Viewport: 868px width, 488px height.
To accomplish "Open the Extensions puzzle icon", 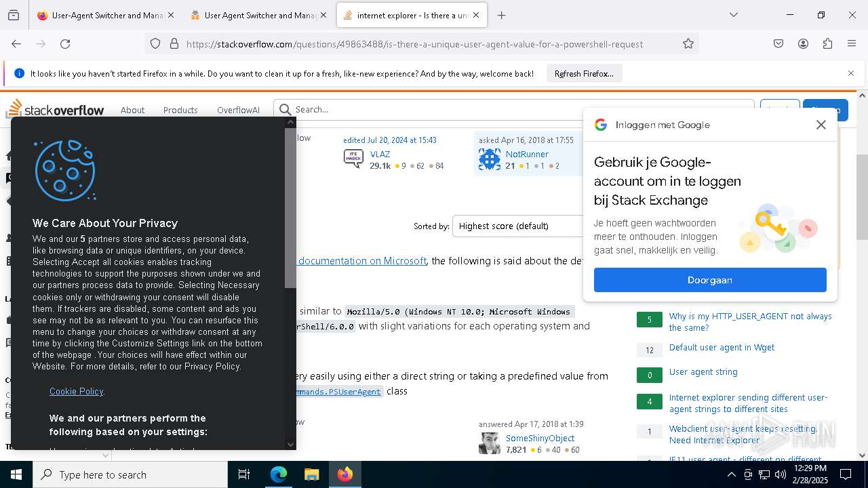I will [827, 43].
